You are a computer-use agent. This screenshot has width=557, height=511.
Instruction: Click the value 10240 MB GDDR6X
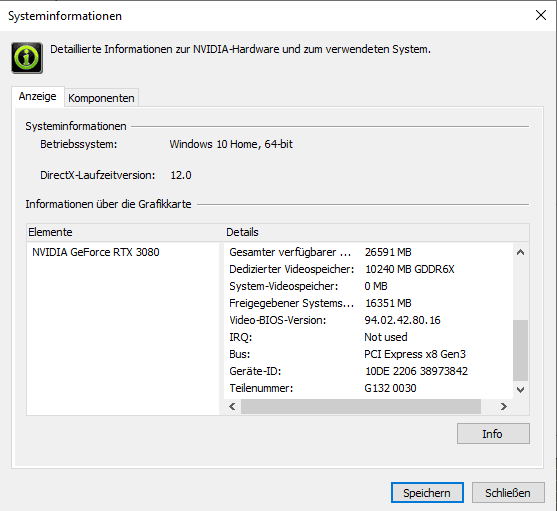click(410, 269)
